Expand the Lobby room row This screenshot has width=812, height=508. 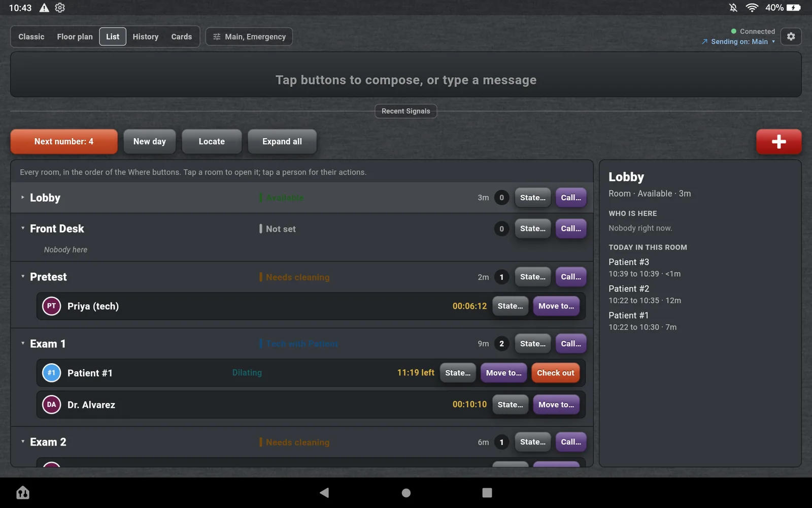(302, 198)
